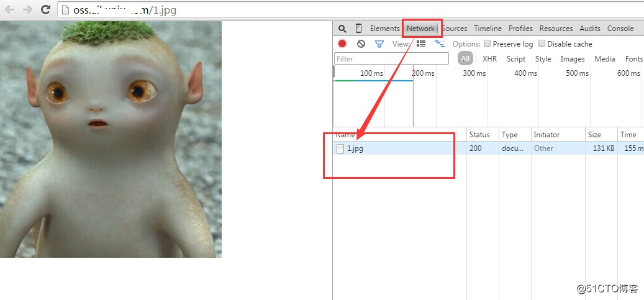This screenshot has width=644, height=300.
Task: Toggle device mode phone icon
Action: pyautogui.click(x=358, y=29)
